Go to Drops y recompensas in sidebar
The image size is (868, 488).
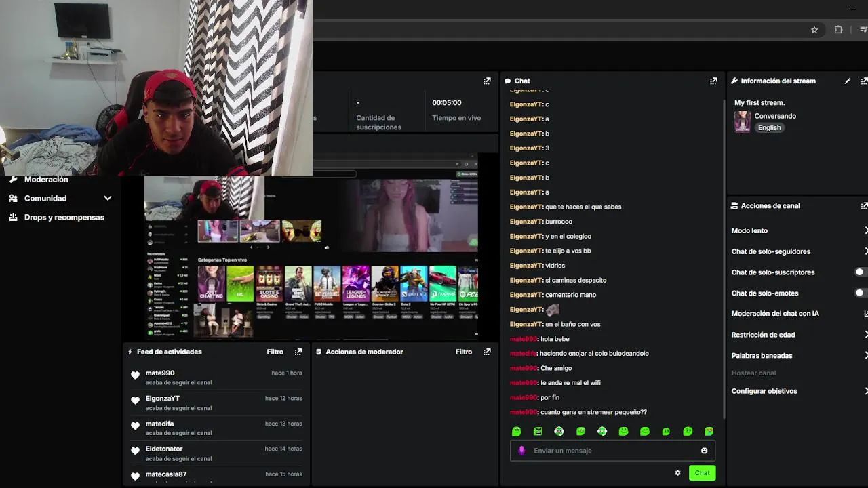pyautogui.click(x=64, y=218)
